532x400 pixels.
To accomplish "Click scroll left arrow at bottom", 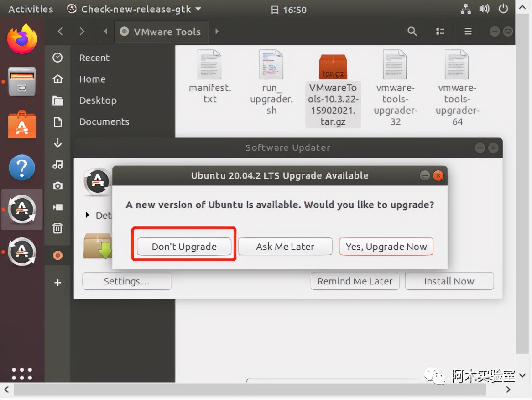I will [x=6, y=389].
